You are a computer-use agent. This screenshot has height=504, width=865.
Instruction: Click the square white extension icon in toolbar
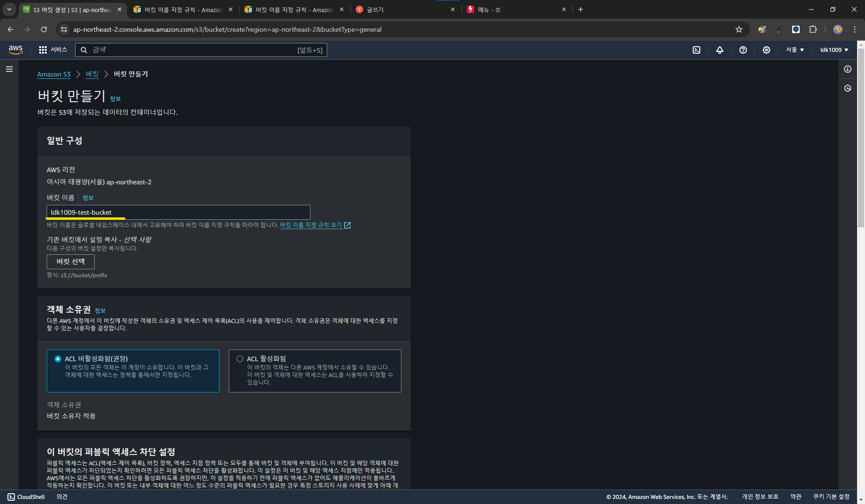pos(796,29)
